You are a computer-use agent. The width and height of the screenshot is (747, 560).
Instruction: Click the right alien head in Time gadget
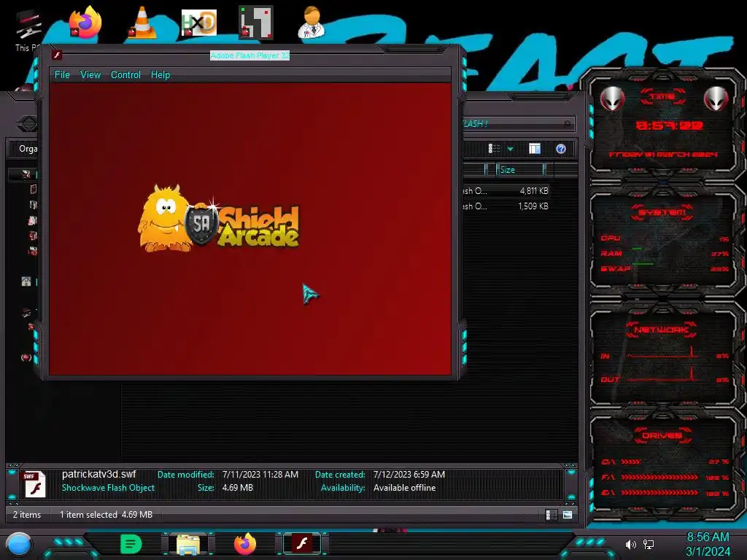tap(716, 98)
